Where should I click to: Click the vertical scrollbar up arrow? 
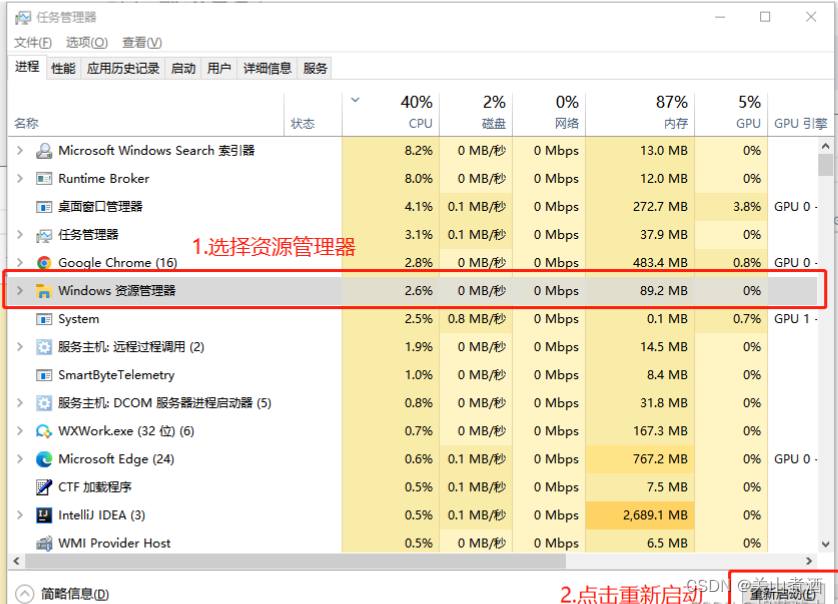tap(825, 145)
